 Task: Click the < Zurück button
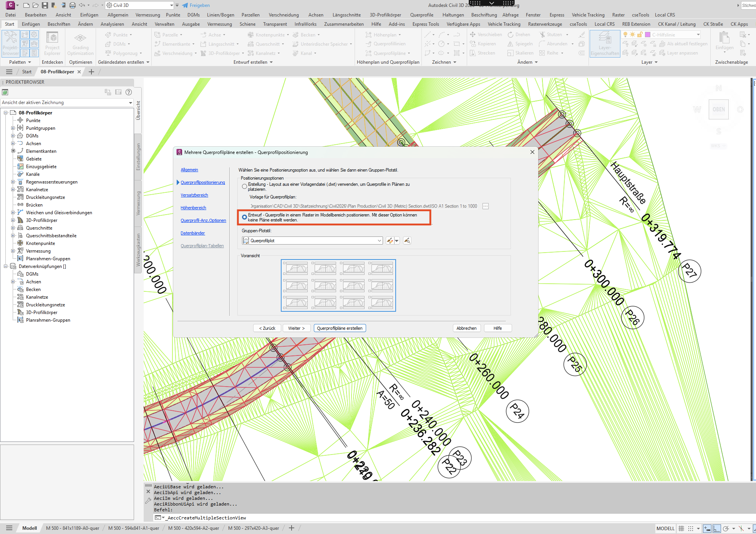click(x=267, y=328)
